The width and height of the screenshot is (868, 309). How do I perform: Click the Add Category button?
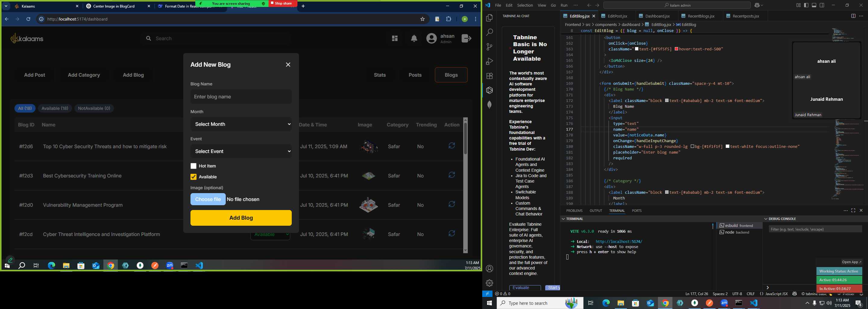(x=84, y=75)
